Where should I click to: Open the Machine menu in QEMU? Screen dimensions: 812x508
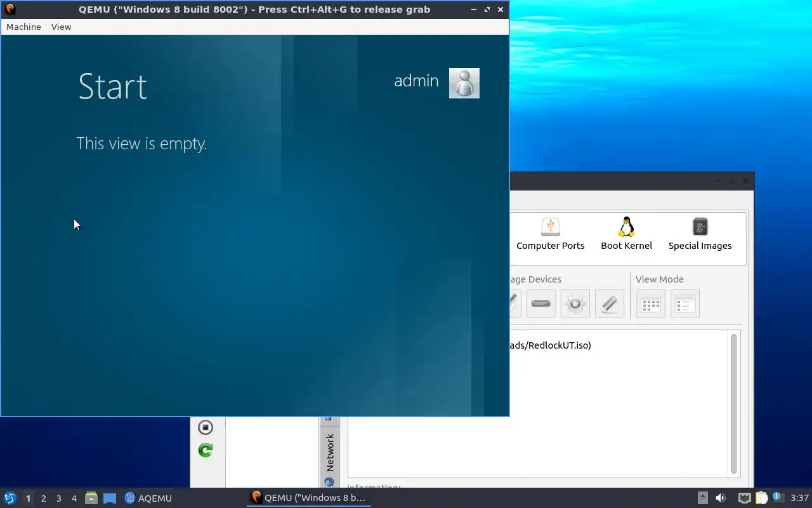pos(23,27)
